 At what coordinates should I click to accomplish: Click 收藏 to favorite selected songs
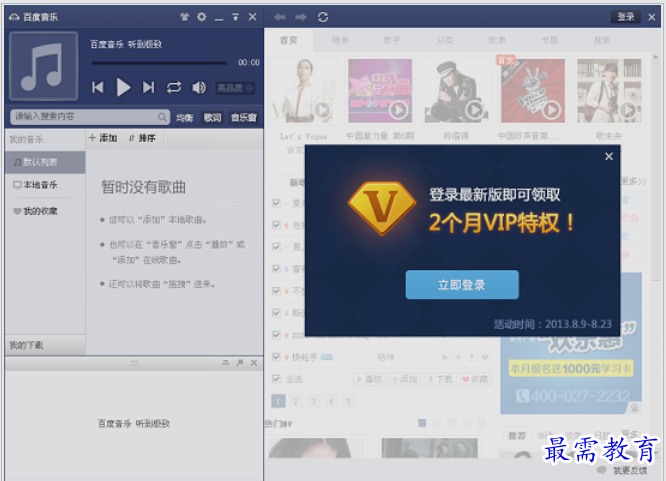point(475,379)
